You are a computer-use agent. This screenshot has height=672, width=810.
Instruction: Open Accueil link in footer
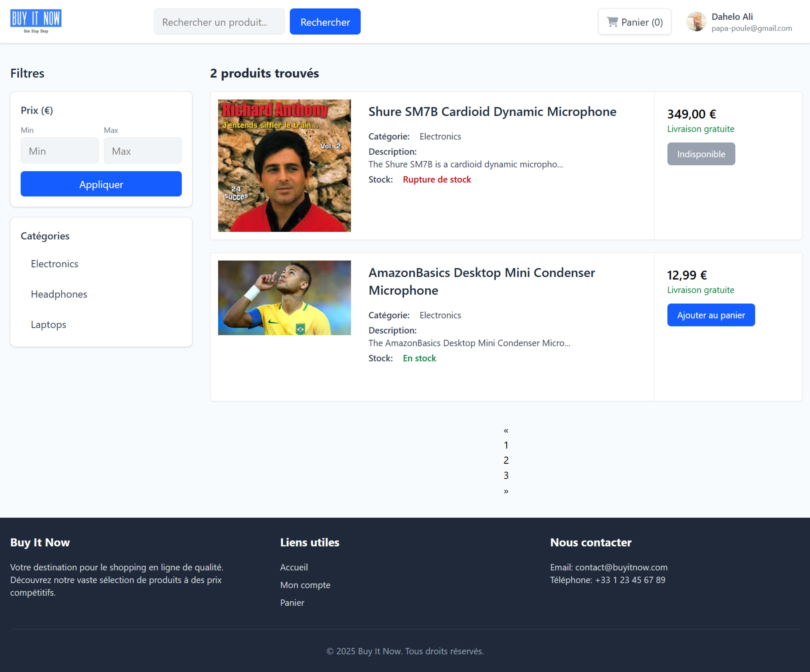pos(294,567)
